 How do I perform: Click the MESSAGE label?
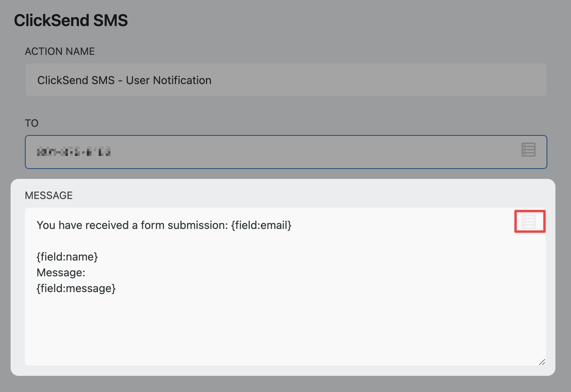[x=49, y=196]
